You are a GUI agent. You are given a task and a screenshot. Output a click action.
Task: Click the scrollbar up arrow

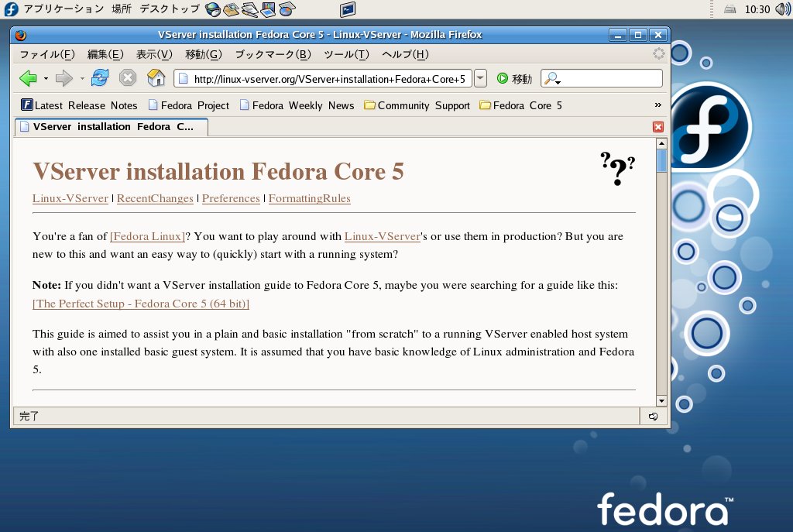point(661,143)
